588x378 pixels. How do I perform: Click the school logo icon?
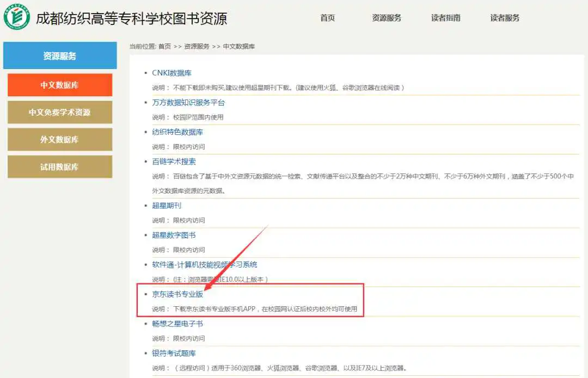tap(17, 17)
